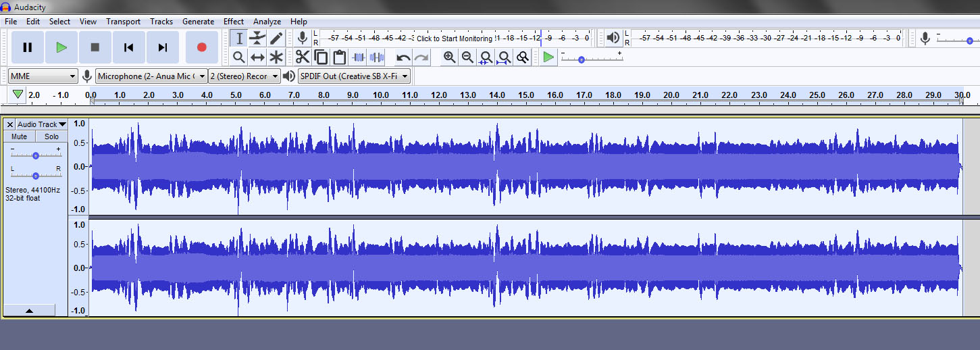
Task: Click the lower channel waveform
Action: coord(525,268)
